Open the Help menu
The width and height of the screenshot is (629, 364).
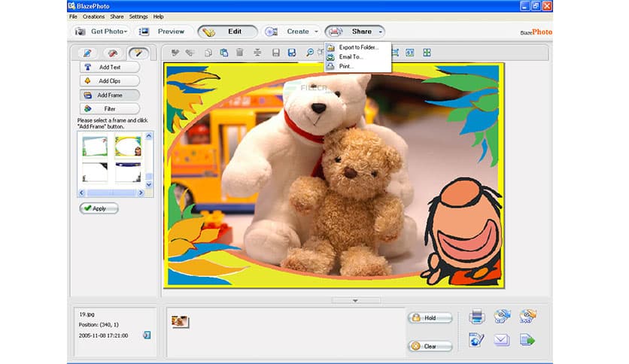(159, 17)
